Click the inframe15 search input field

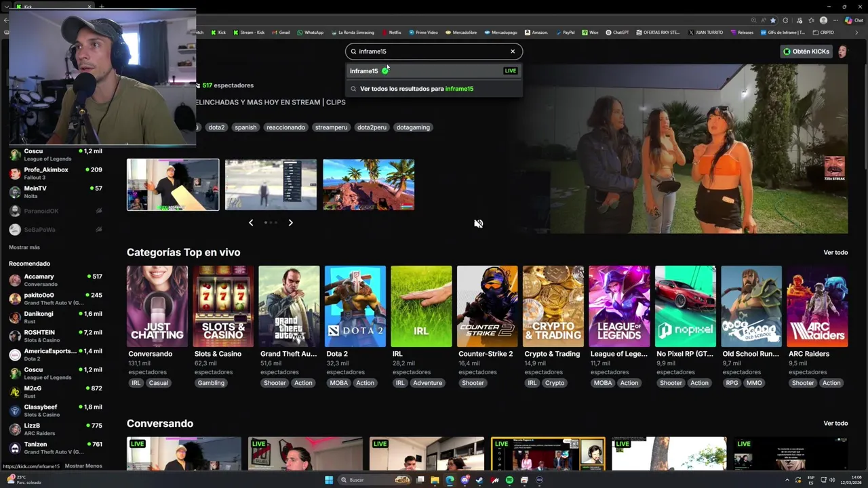[x=433, y=52]
